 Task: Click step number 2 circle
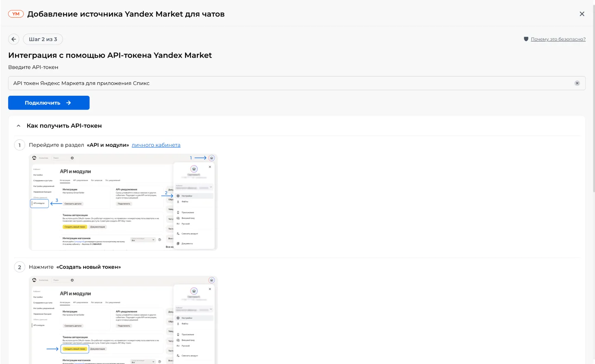pyautogui.click(x=19, y=267)
